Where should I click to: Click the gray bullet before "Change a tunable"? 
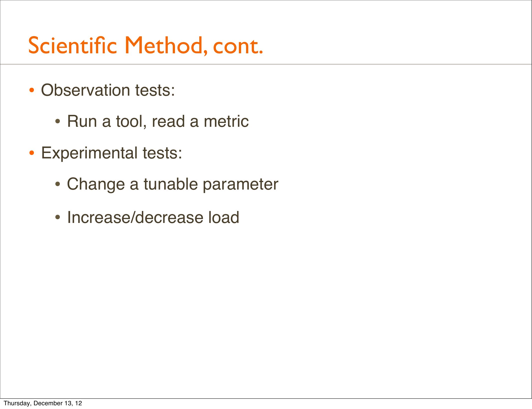tap(58, 184)
